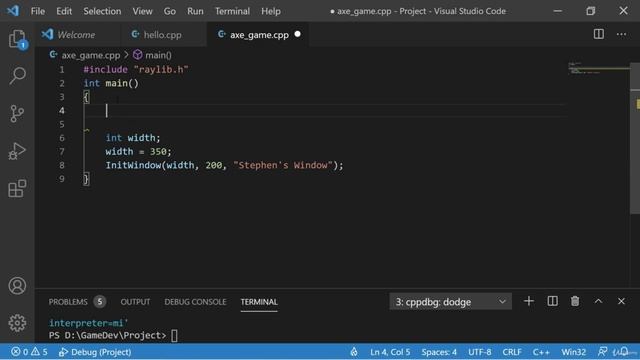Click CRLF end-of-line setting
The width and height of the screenshot is (640, 360).
pos(512,352)
